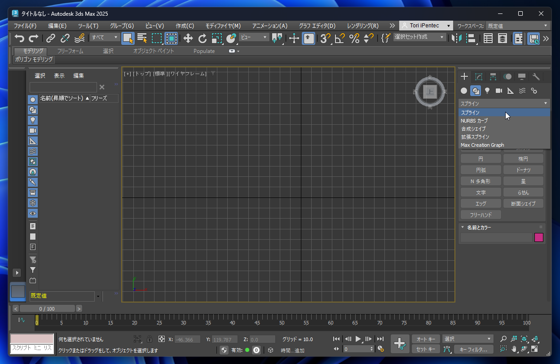The width and height of the screenshot is (560, 364).
Task: Click the ドーナツ shape button
Action: [523, 170]
